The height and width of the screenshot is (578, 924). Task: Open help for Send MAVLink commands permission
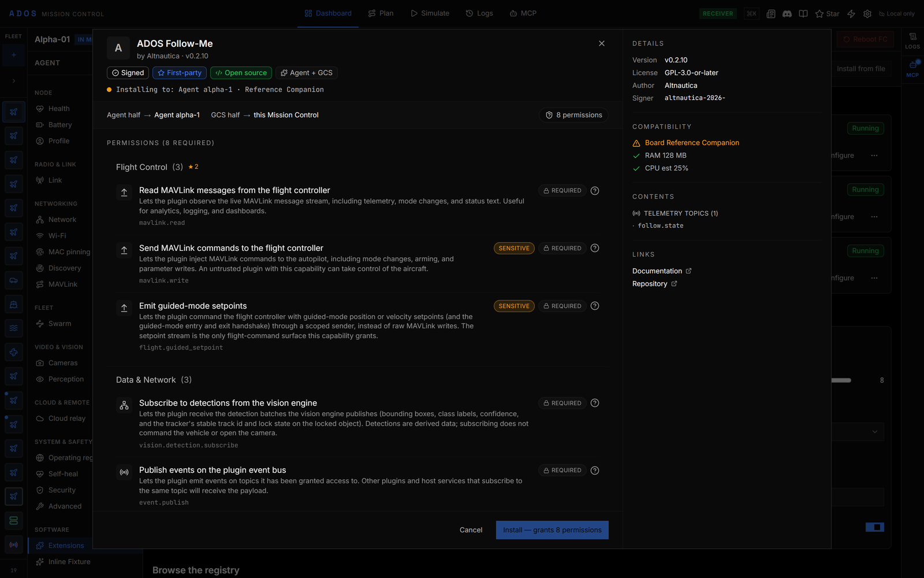click(x=595, y=248)
